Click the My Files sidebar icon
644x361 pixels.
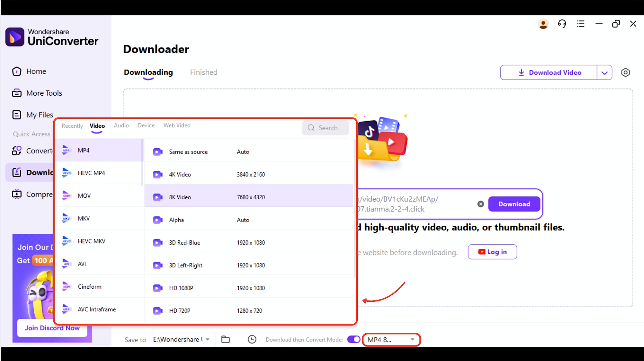(17, 115)
